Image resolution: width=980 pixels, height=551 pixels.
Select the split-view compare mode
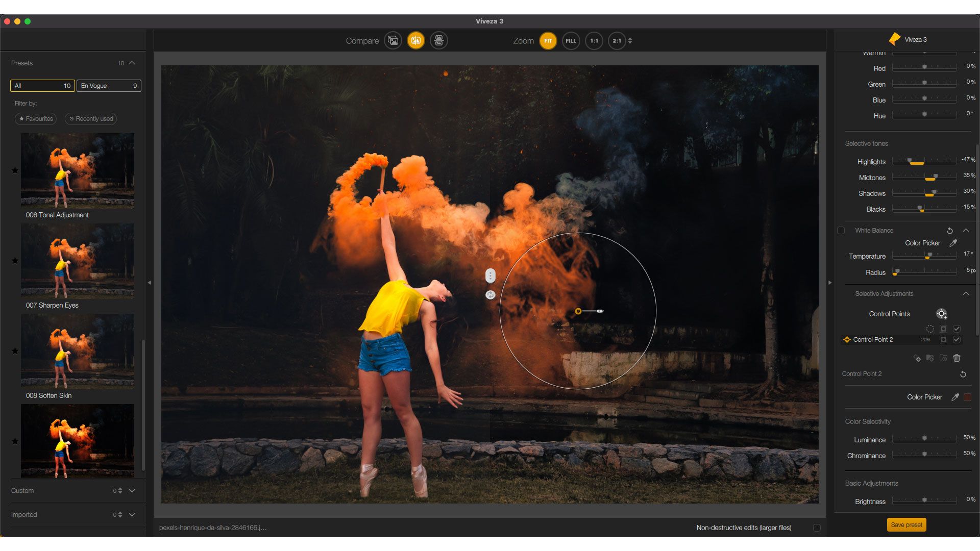pyautogui.click(x=415, y=41)
